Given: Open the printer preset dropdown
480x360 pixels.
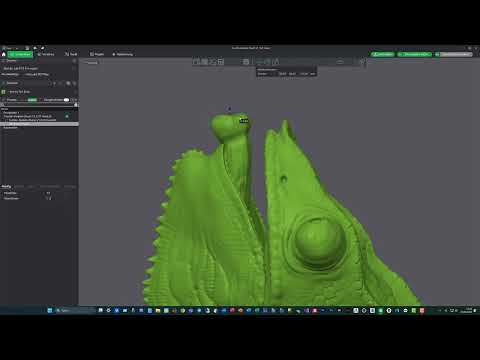Looking at the screenshot, I should coord(38,68).
